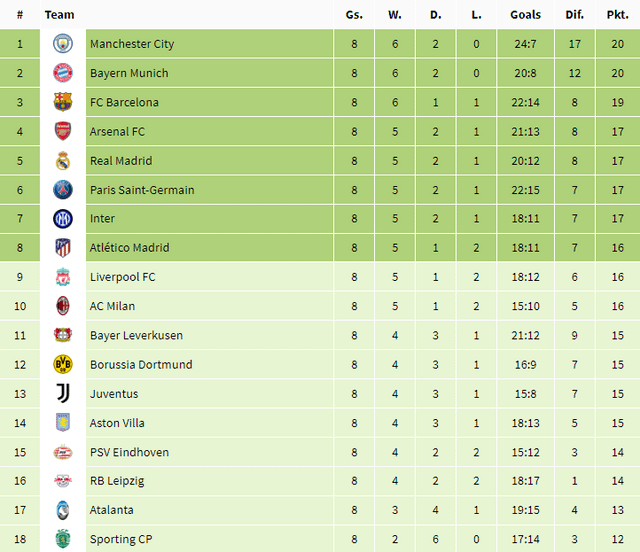Click the Dif. column header
The height and width of the screenshot is (552, 640).
575,15
